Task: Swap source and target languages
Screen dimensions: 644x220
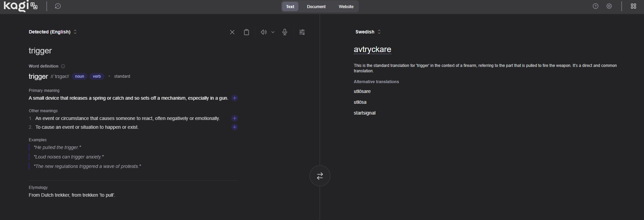Action: (320, 176)
